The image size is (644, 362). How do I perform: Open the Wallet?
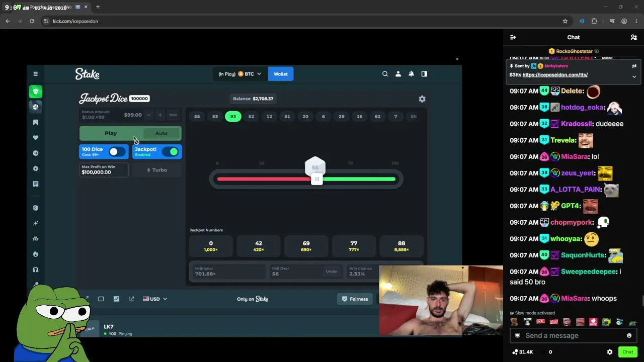point(281,74)
